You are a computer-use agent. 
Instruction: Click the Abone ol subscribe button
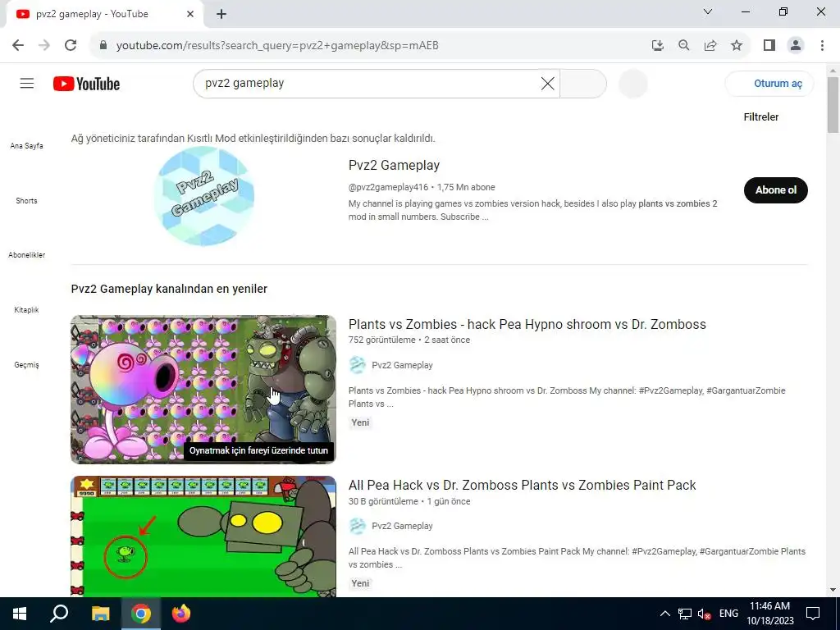click(776, 190)
